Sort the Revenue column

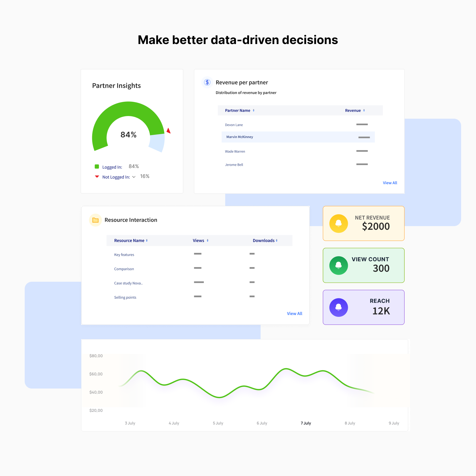pyautogui.click(x=364, y=110)
